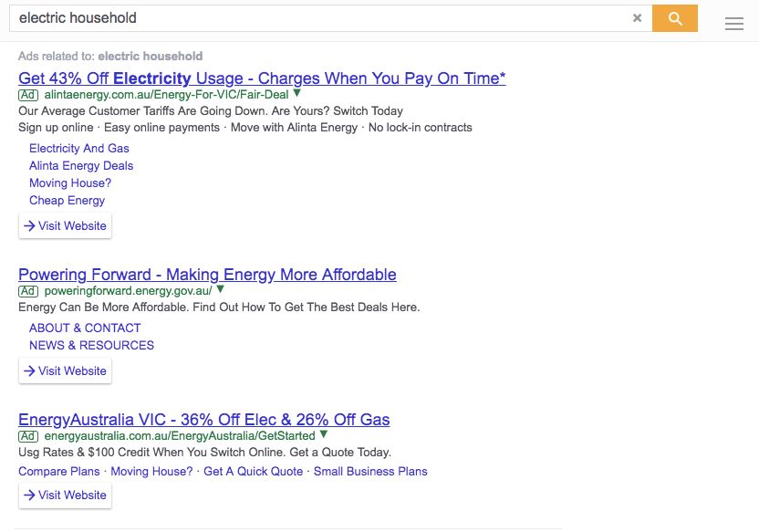
Task: Click the 'Ads related to: electric household' label
Action: click(x=110, y=57)
